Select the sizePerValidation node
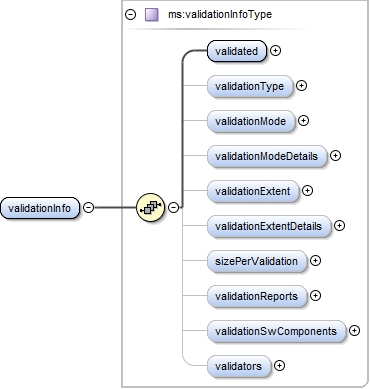 coord(257,261)
